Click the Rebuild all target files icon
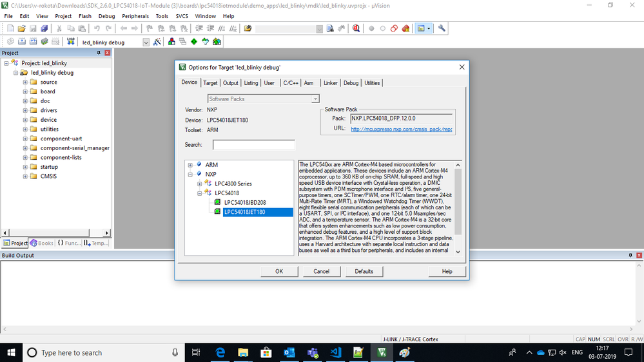The width and height of the screenshot is (644, 362). pos(34,42)
